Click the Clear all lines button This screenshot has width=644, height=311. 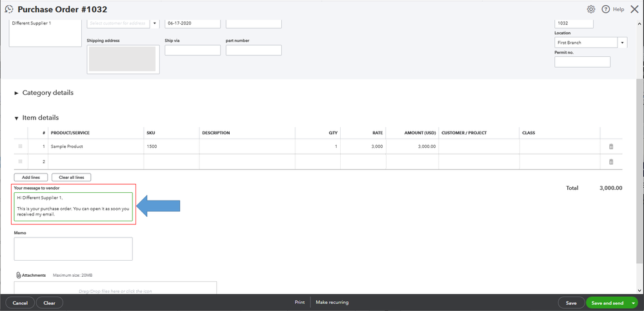pos(72,177)
